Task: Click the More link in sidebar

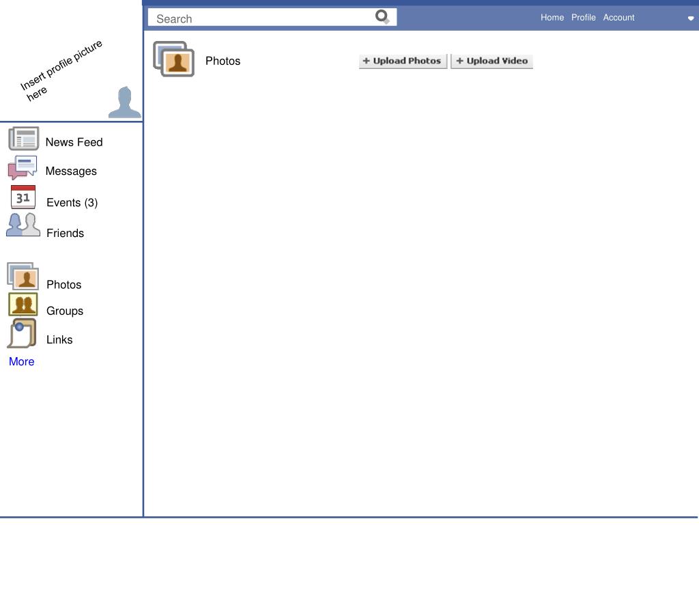Action: point(21,361)
